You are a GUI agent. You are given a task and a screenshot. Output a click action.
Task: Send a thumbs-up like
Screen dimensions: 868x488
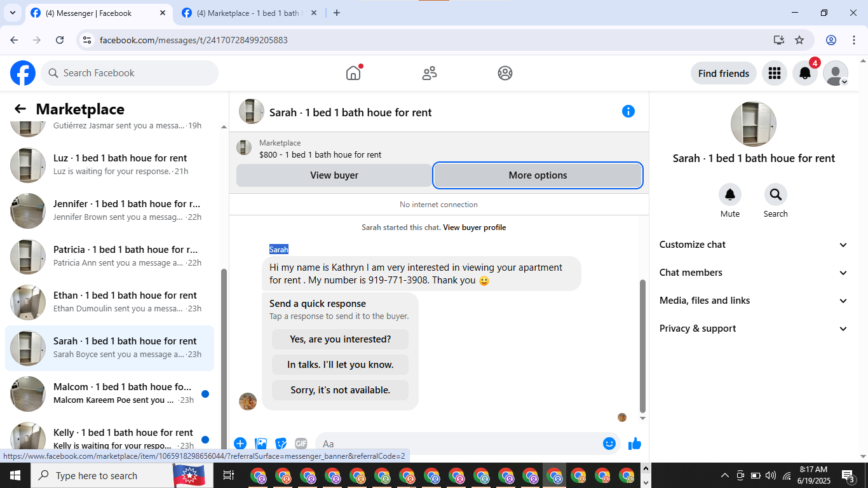[x=635, y=444]
